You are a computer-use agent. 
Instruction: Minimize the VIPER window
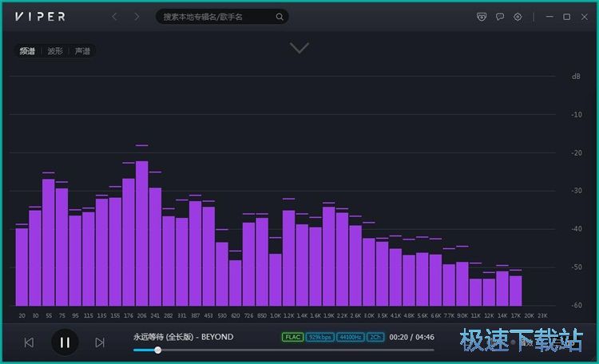[549, 17]
